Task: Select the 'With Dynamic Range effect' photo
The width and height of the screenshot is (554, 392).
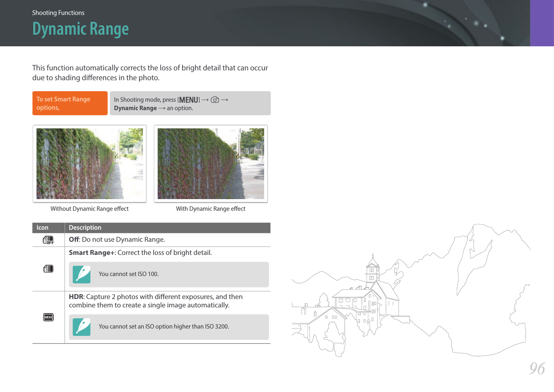Action: coord(211,164)
